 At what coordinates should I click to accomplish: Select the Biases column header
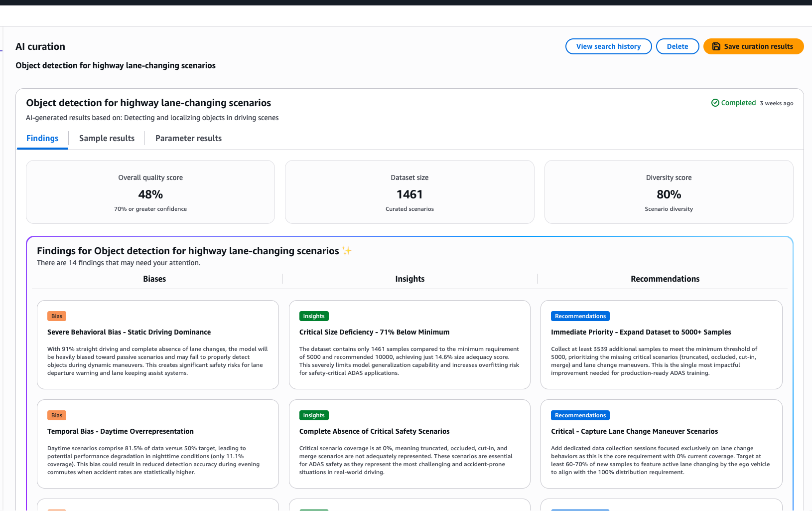[x=154, y=279]
